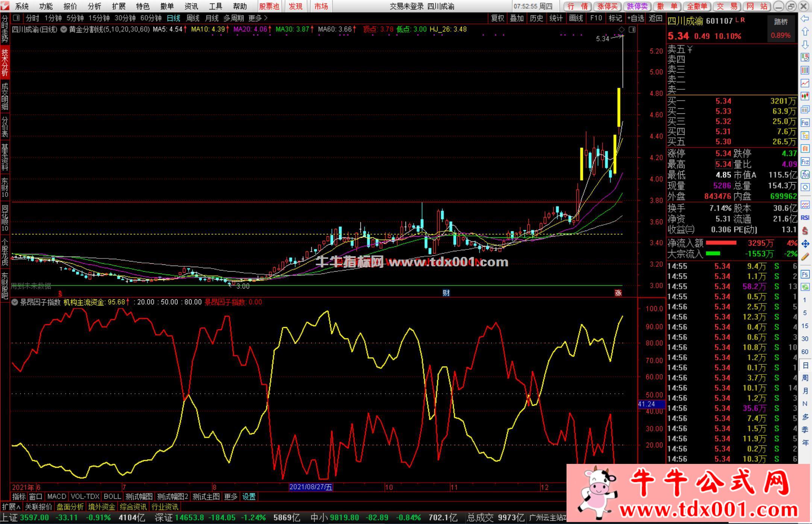Open the quote list grid icon
Screen dimensions: 812x524
point(805,70)
